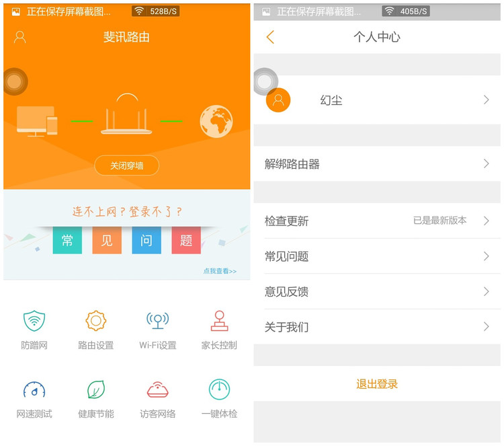Tap the 528B/S Wi-Fi speed indicator
Viewport: 504px width, 446px height.
click(x=156, y=11)
